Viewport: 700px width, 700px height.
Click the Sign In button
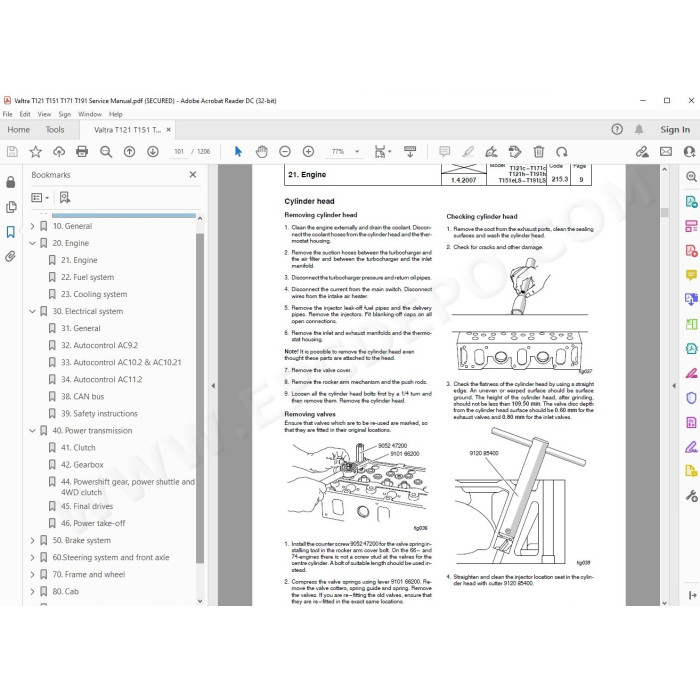(x=675, y=129)
